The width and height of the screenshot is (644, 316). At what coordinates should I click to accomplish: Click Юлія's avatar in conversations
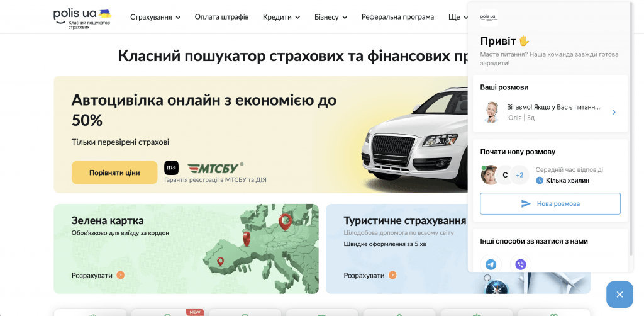491,112
